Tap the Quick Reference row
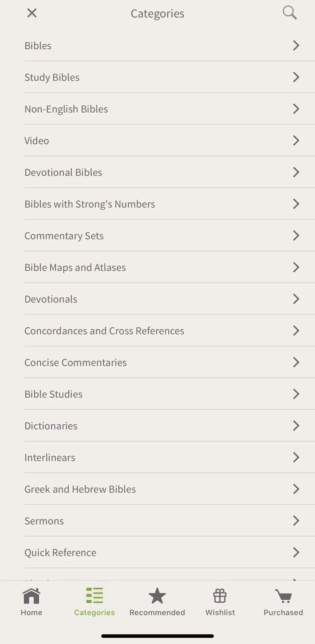This screenshot has width=315, height=644. (x=169, y=552)
